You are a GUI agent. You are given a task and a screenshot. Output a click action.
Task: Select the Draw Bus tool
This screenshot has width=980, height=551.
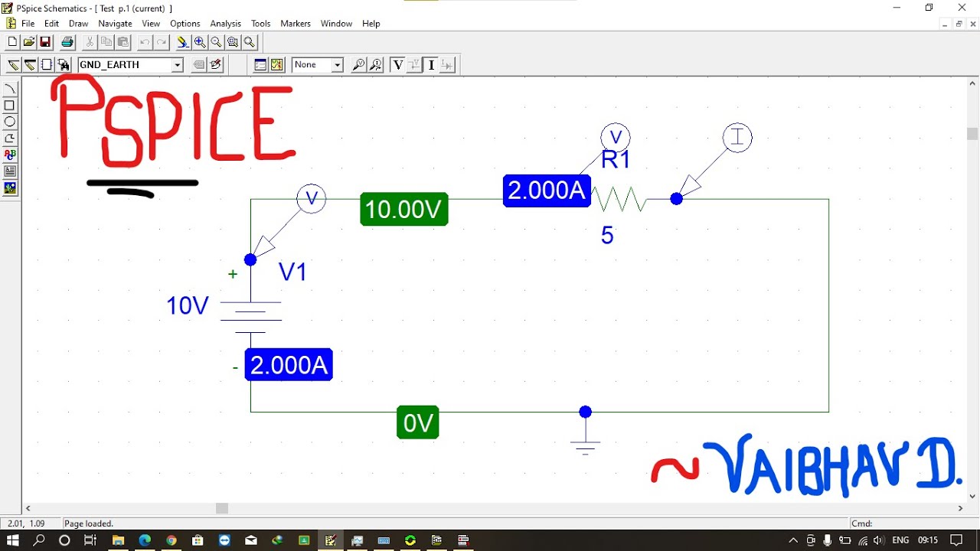[x=30, y=65]
